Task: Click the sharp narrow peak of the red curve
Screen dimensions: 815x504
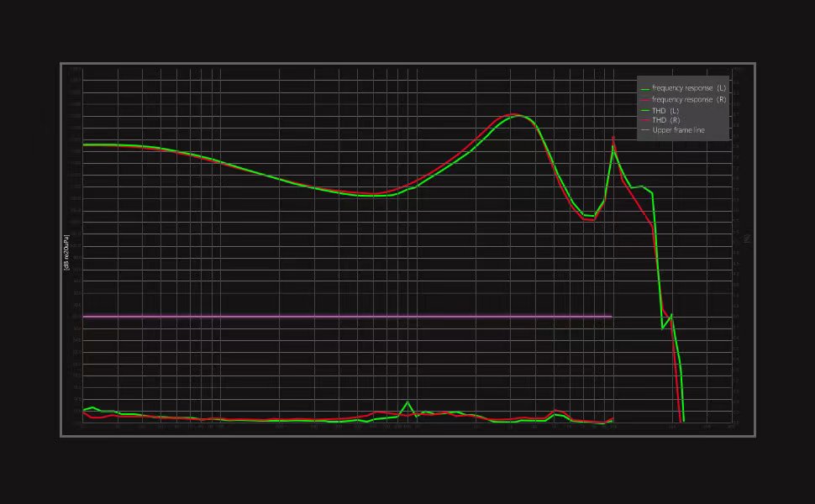Action: coord(613,138)
